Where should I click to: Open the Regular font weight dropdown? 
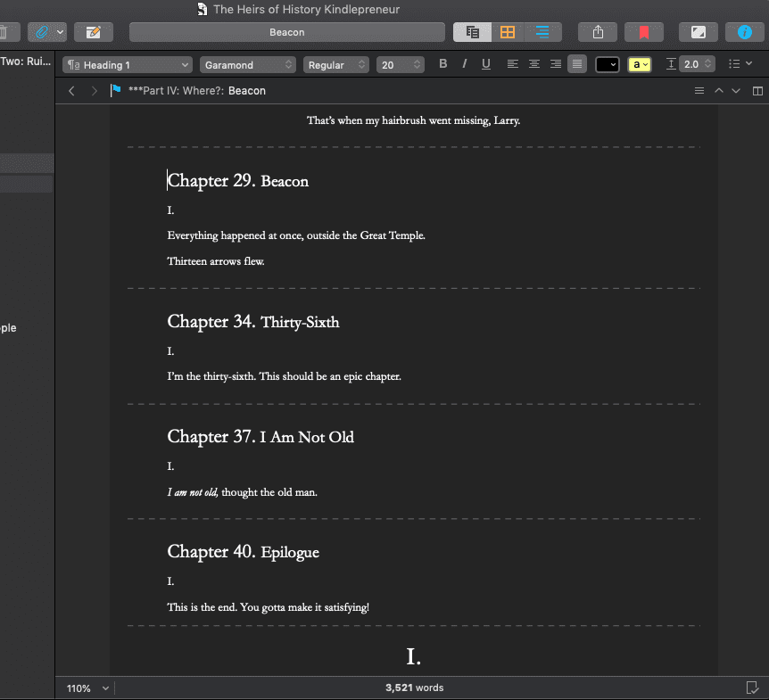pos(336,65)
